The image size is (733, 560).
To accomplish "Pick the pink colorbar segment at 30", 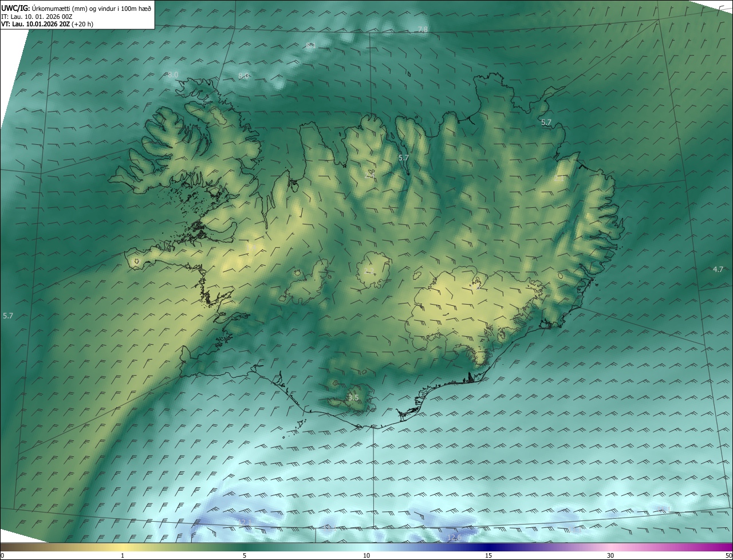I will [x=610, y=547].
